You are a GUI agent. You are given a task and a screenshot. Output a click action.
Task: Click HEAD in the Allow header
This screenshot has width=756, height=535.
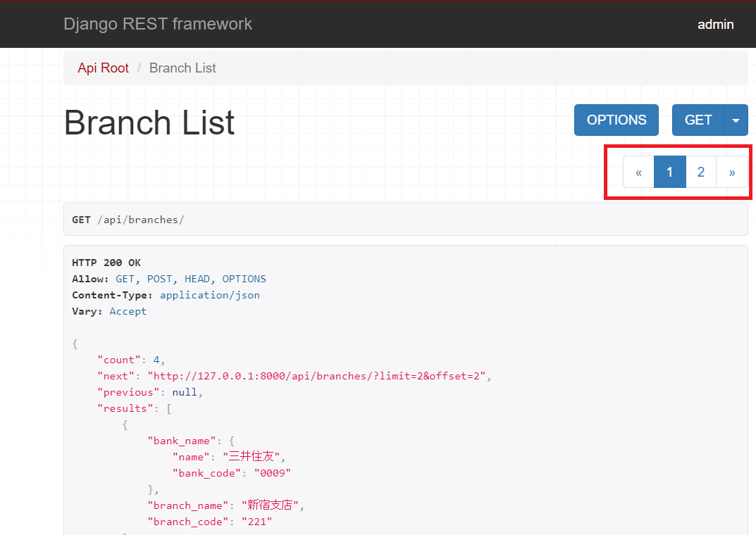tap(197, 278)
